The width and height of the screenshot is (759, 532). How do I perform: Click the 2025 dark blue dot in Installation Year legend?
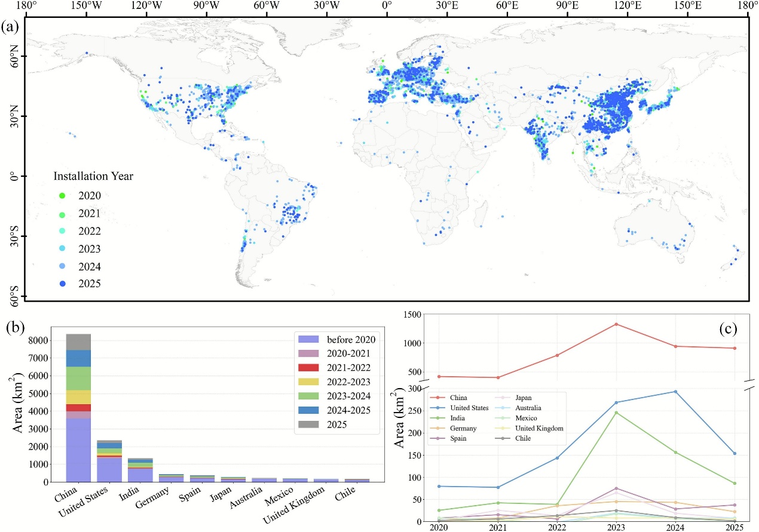tap(62, 284)
